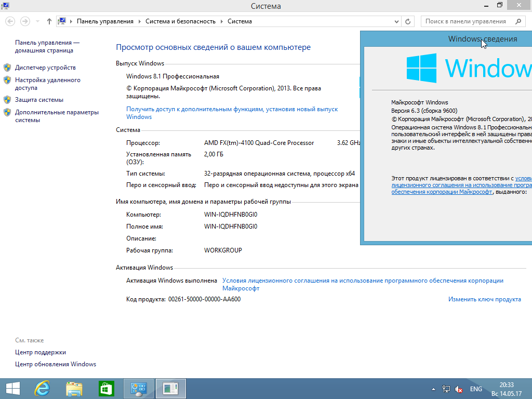
Task: Click 'Windows 8.1 Профессиональная' edition text
Action: tap(172, 76)
